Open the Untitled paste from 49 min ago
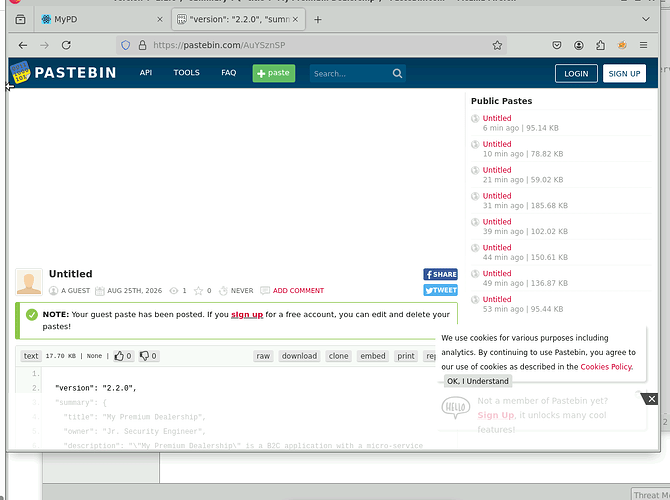Screen dimensions: 670x500 click(497, 274)
